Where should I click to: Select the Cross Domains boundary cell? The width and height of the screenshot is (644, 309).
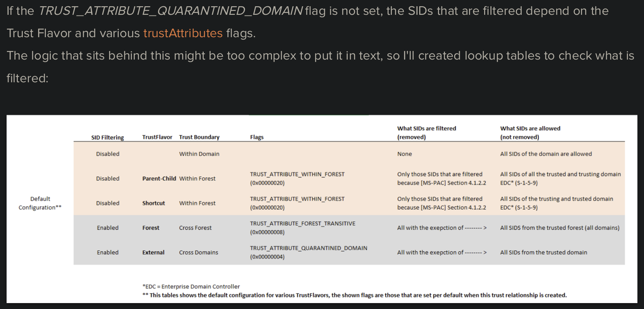click(198, 252)
